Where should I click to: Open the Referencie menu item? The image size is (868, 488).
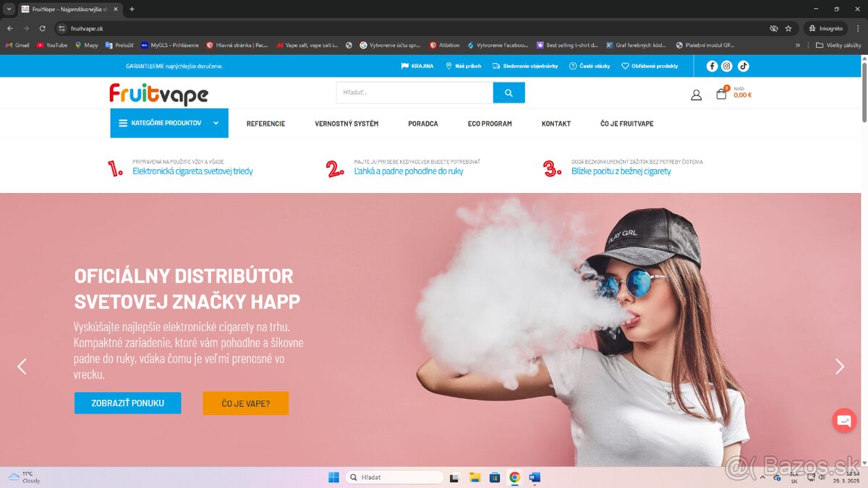point(265,124)
